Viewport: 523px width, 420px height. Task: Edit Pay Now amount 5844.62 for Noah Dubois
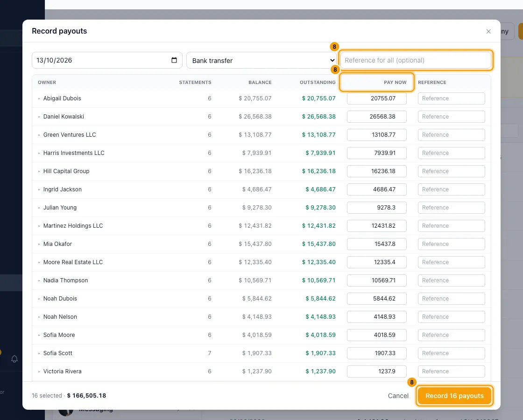pos(376,298)
